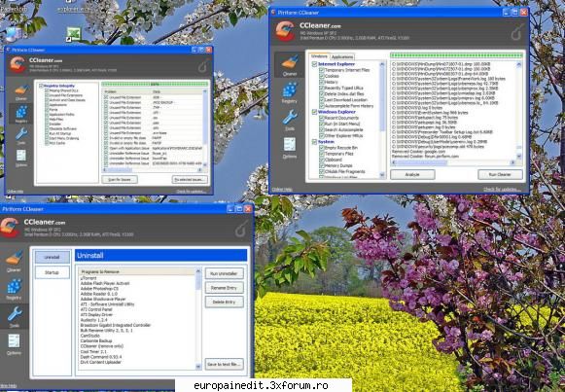Viewport: 565px width, 392px height.
Task: Open Check for updates link in top-right window
Action: [x=502, y=189]
